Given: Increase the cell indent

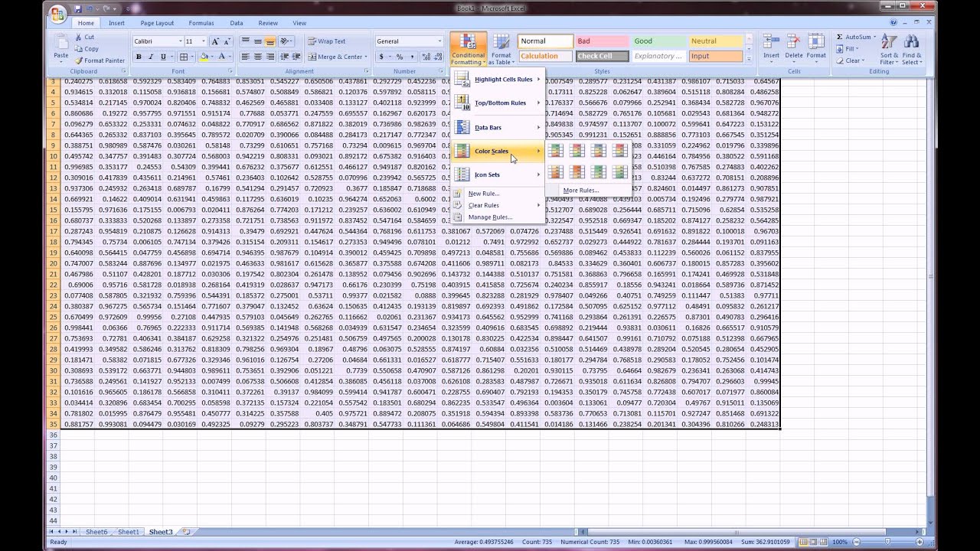Looking at the screenshot, I should point(296,57).
